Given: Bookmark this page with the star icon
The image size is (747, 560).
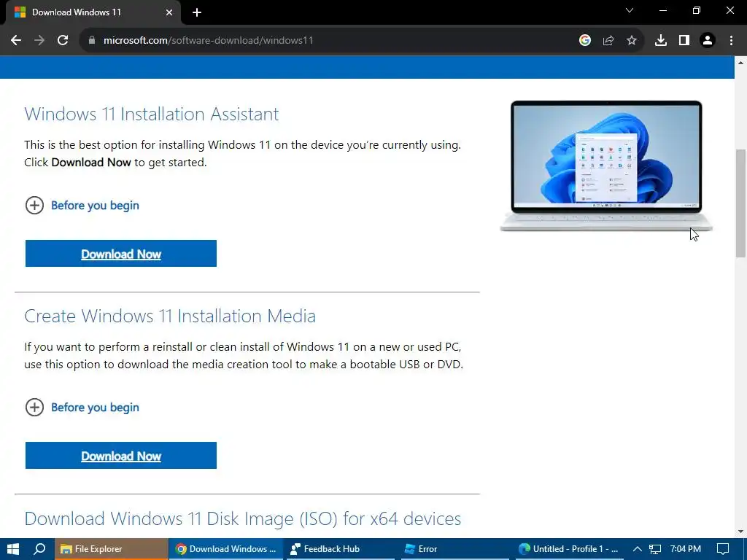Looking at the screenshot, I should coord(632,41).
